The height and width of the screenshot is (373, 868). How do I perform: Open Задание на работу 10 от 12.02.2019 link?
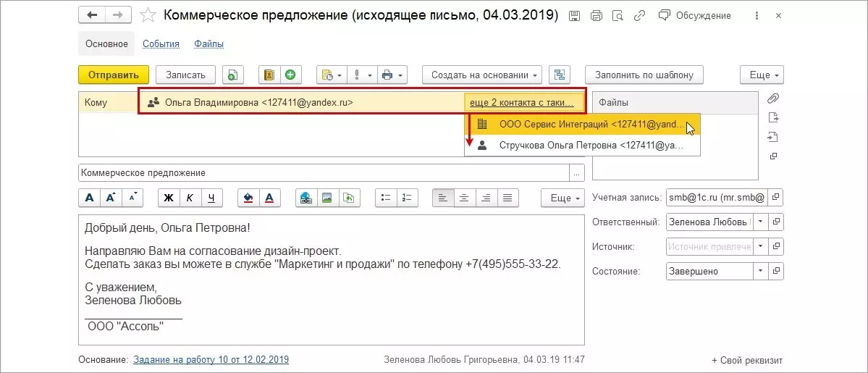point(211,360)
